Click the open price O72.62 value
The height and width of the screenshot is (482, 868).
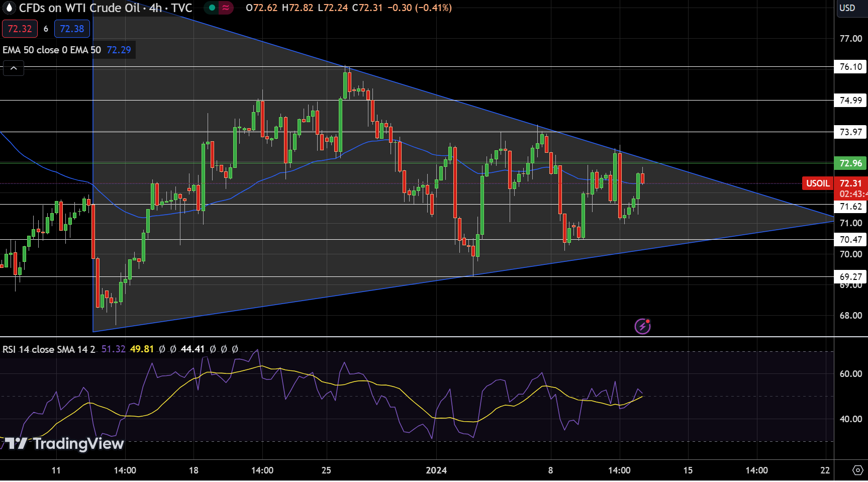point(261,8)
